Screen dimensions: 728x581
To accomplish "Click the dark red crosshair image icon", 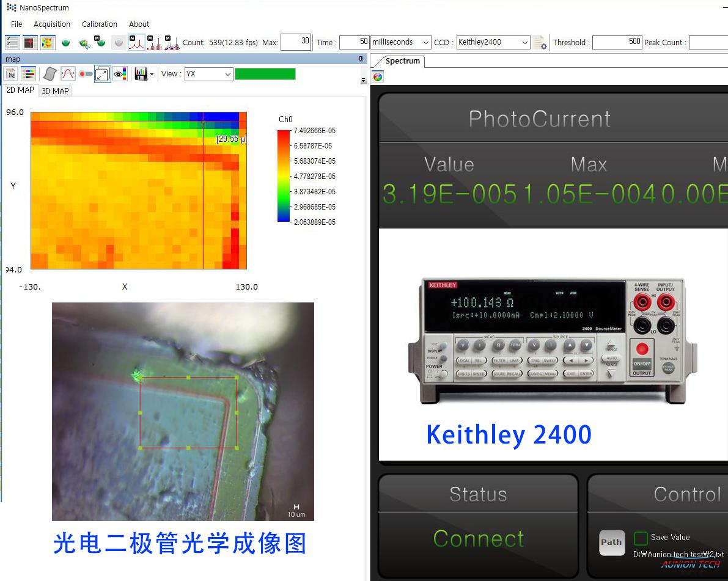I will (30, 43).
